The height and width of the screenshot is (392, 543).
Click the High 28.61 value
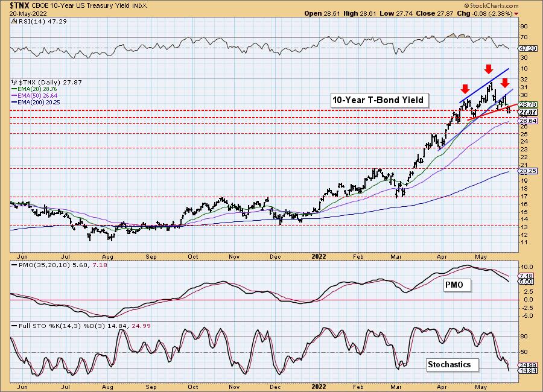(x=360, y=13)
